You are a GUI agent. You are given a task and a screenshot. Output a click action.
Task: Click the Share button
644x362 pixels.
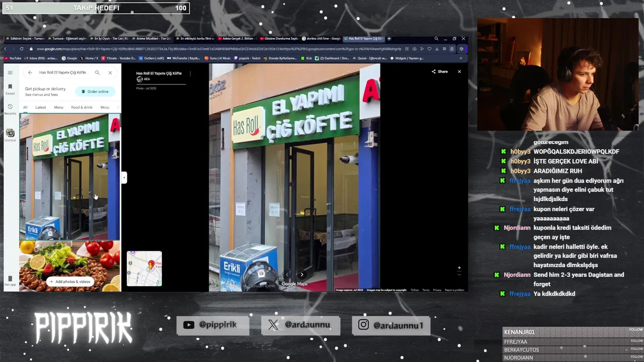pos(440,71)
